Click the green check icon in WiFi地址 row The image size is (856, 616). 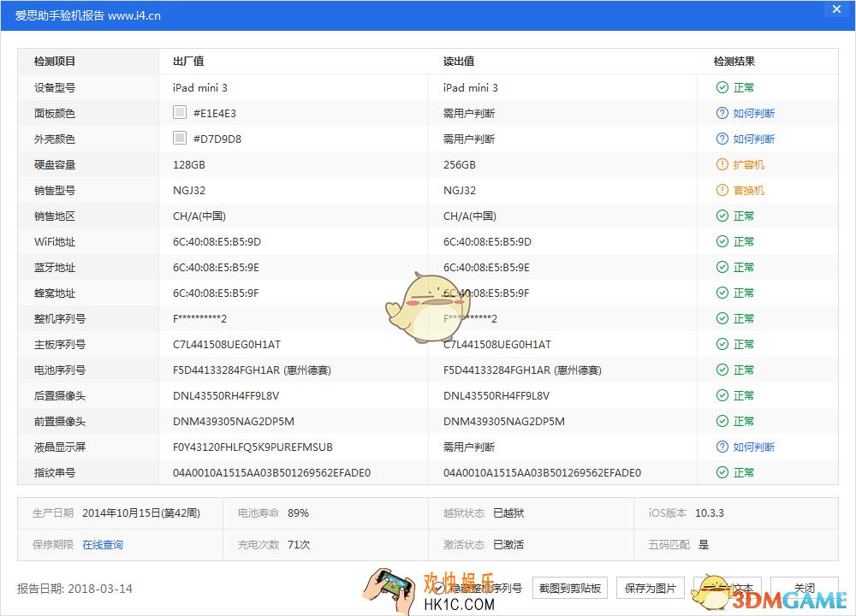point(722,241)
